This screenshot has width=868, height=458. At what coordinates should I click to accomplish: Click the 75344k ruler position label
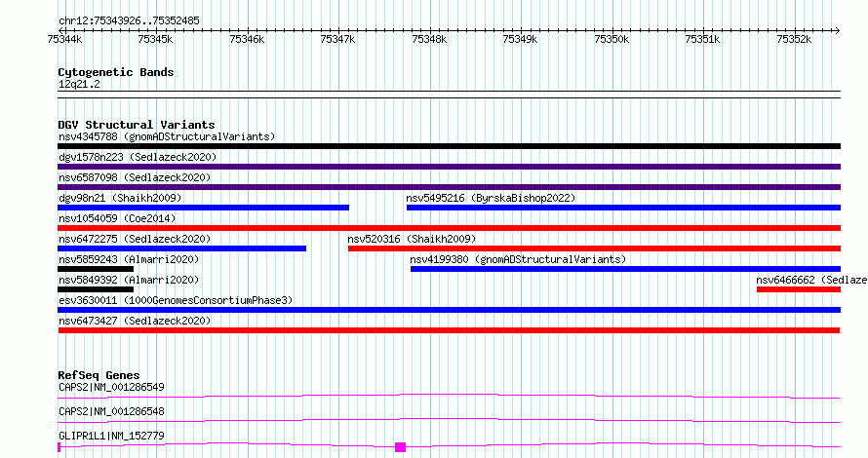pyautogui.click(x=64, y=39)
